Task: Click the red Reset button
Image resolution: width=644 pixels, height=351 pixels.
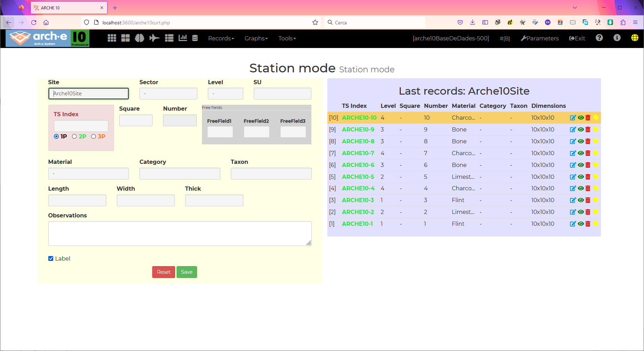Action: tap(164, 272)
